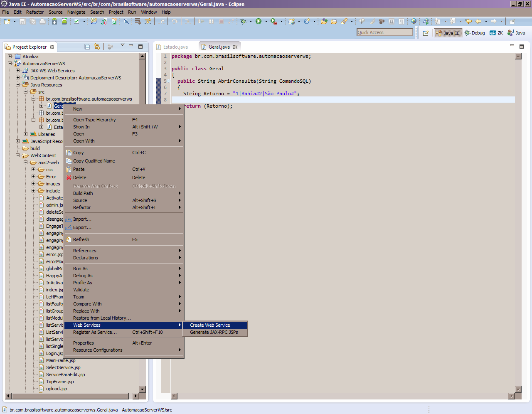Click the Open Web Browser globe icon
Image resolution: width=532 pixels, height=414 pixels.
[x=414, y=21]
